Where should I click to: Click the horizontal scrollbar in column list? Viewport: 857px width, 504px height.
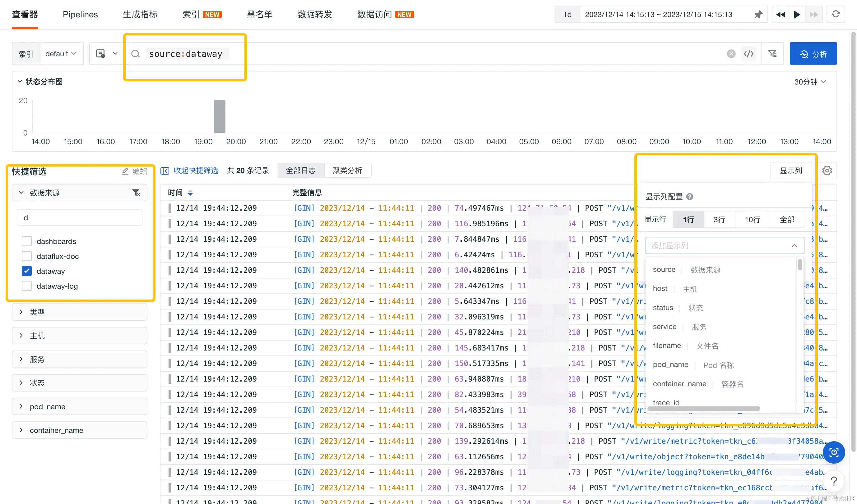point(704,409)
